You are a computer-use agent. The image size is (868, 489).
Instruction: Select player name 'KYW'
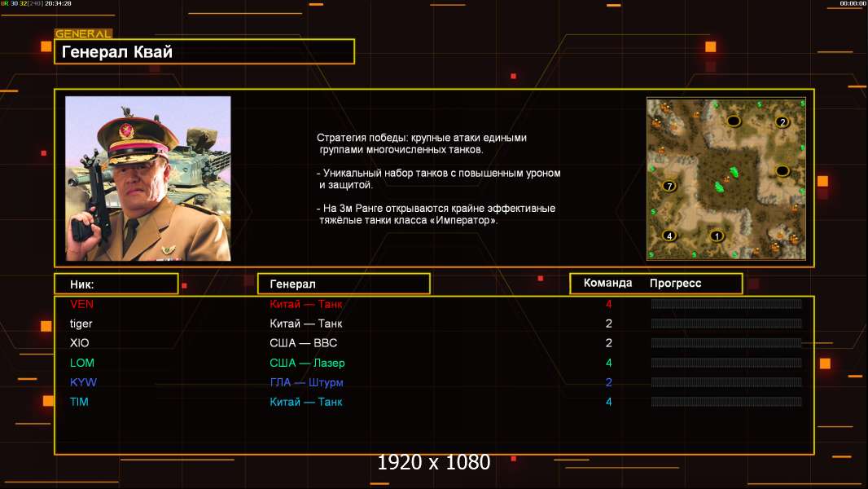tap(83, 382)
